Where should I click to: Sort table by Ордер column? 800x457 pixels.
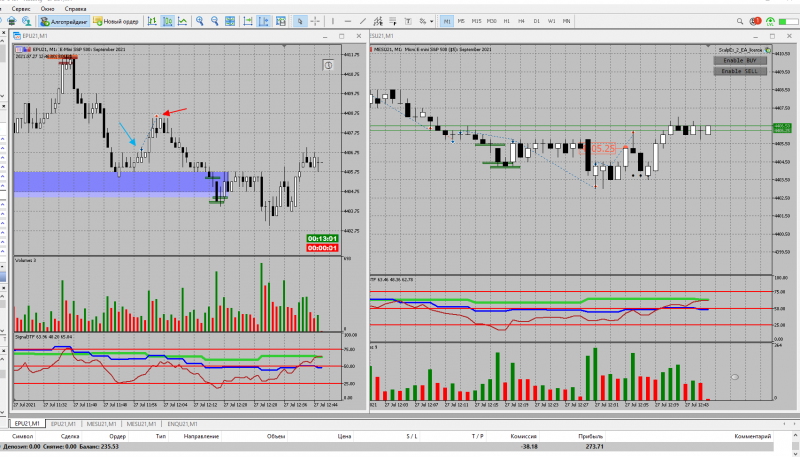click(118, 437)
